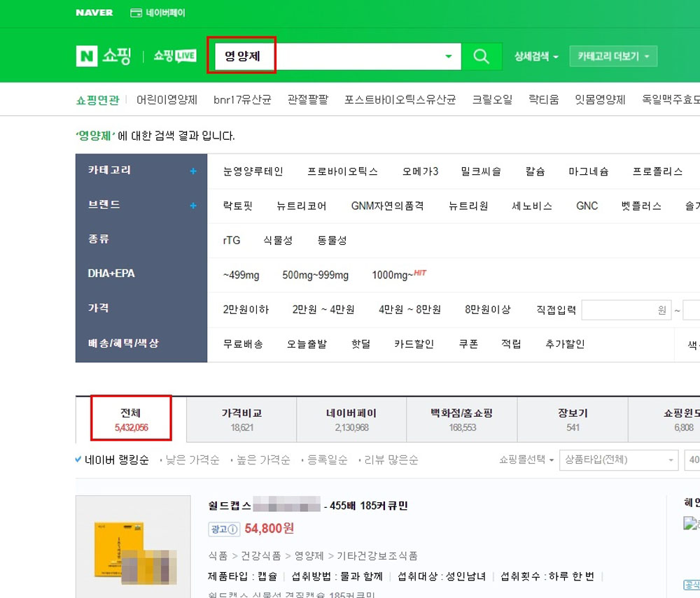Viewport: 700px width, 598px height.
Task: Open product title 월드캡스 455배 185커큐민
Action: [308, 506]
